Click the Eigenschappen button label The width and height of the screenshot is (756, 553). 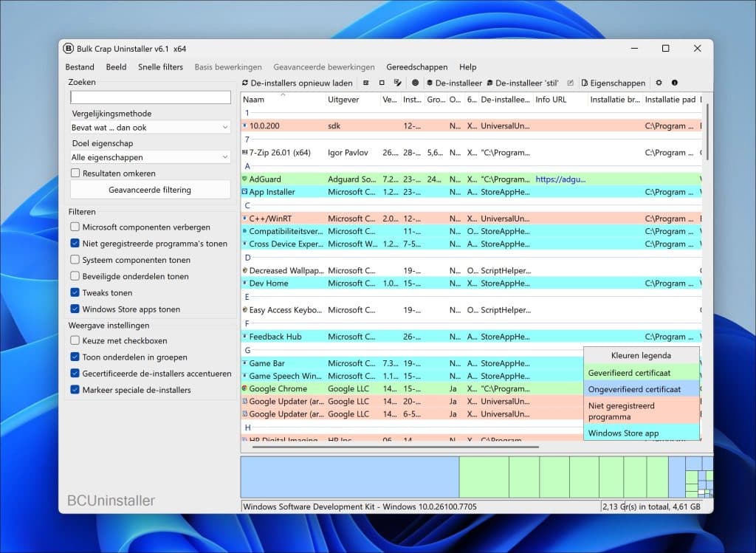[618, 83]
